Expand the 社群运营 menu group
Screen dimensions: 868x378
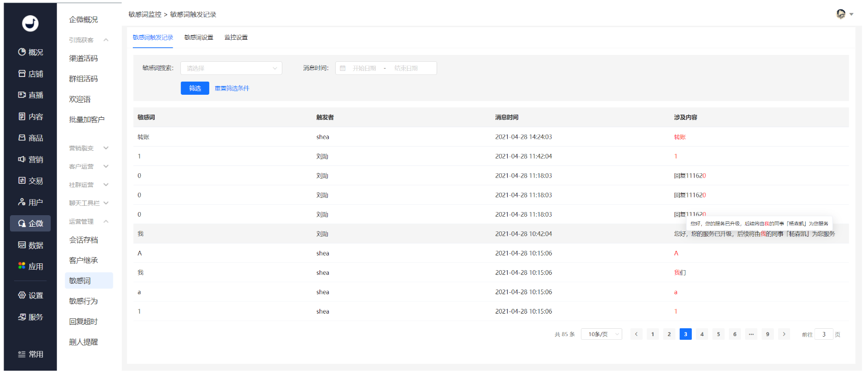(89, 185)
